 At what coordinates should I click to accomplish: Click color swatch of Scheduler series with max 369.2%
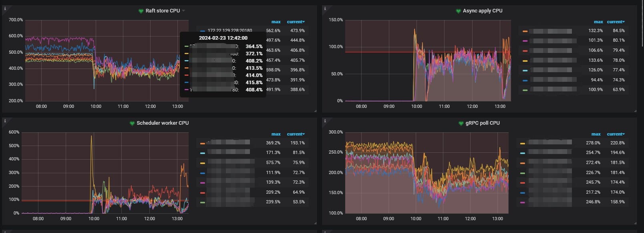202,143
